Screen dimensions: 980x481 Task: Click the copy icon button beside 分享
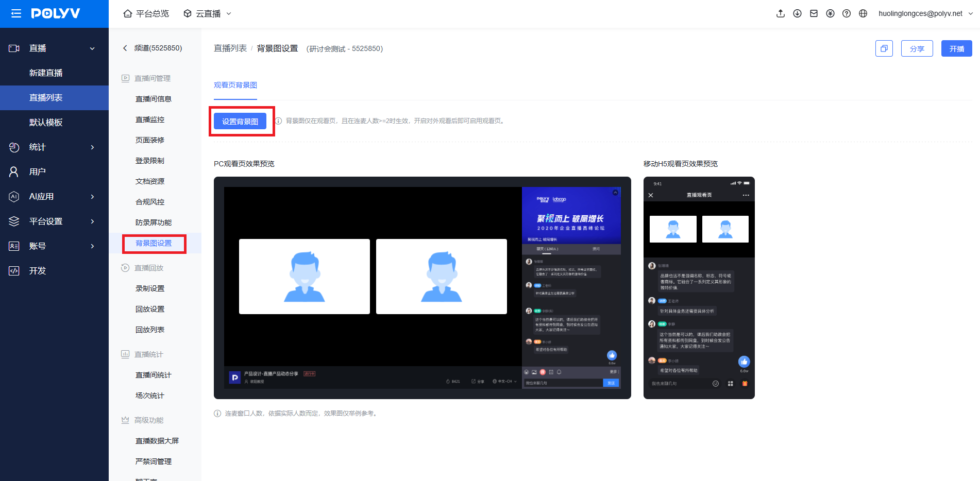pos(884,48)
